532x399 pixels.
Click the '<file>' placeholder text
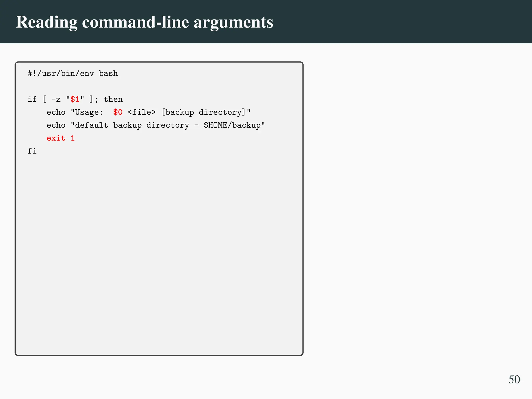pyautogui.click(x=142, y=112)
